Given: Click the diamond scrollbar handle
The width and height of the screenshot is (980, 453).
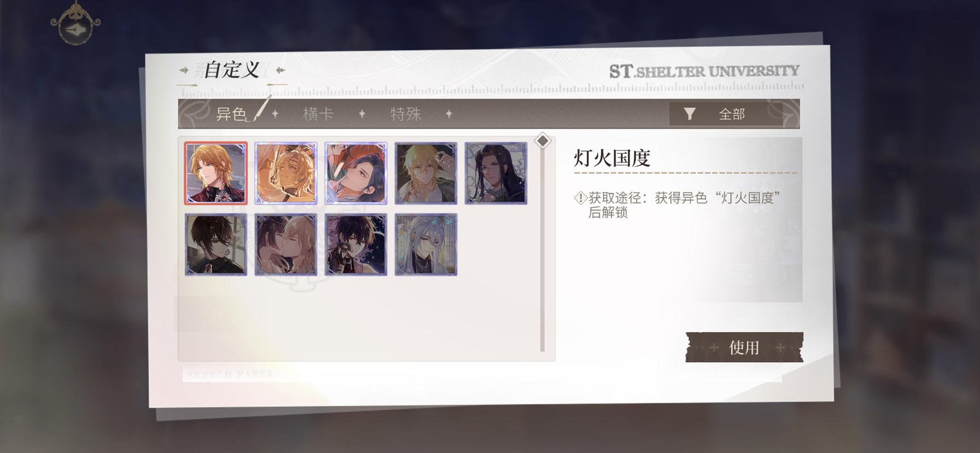Looking at the screenshot, I should [542, 141].
